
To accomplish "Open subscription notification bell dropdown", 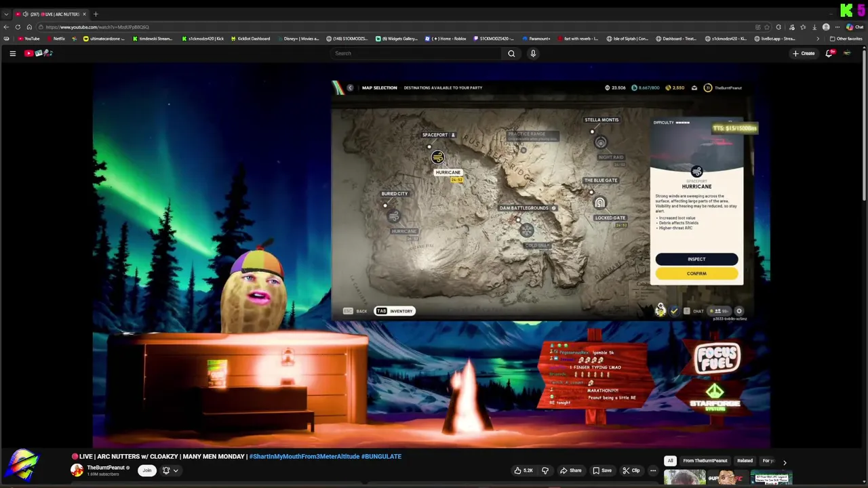I will coord(170,470).
